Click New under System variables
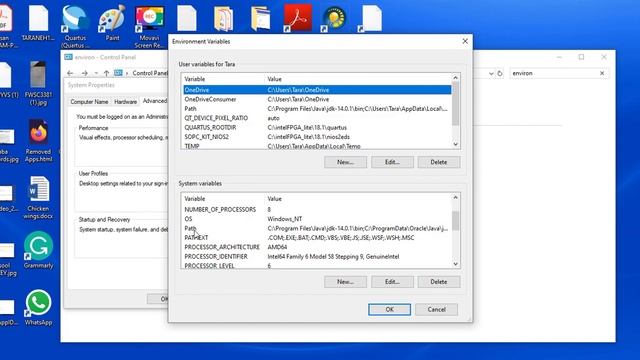 coord(345,282)
